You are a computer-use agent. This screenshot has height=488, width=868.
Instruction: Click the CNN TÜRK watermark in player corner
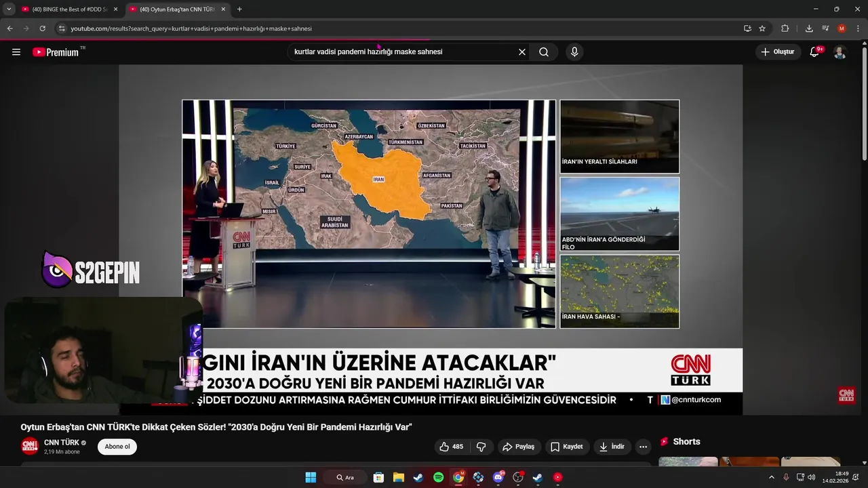pos(846,394)
